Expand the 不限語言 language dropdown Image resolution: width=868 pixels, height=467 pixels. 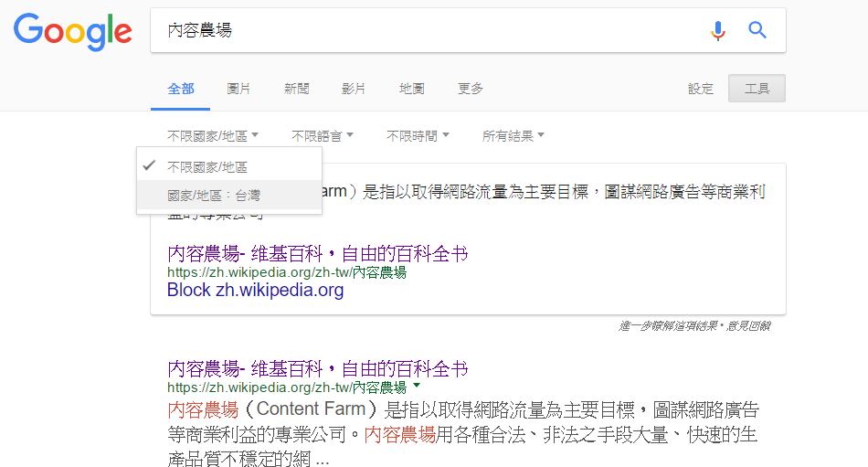[x=322, y=136]
